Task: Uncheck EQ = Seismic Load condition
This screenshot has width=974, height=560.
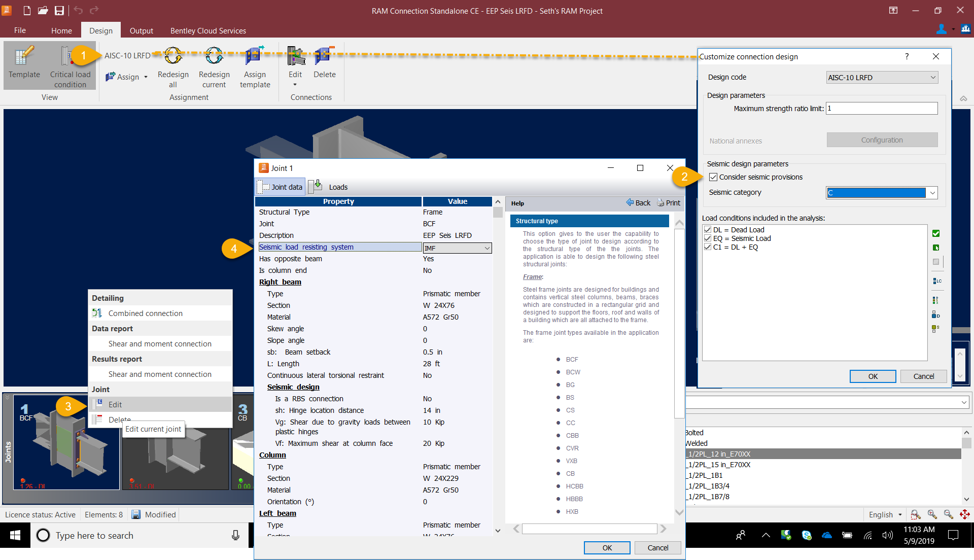Action: tap(708, 238)
